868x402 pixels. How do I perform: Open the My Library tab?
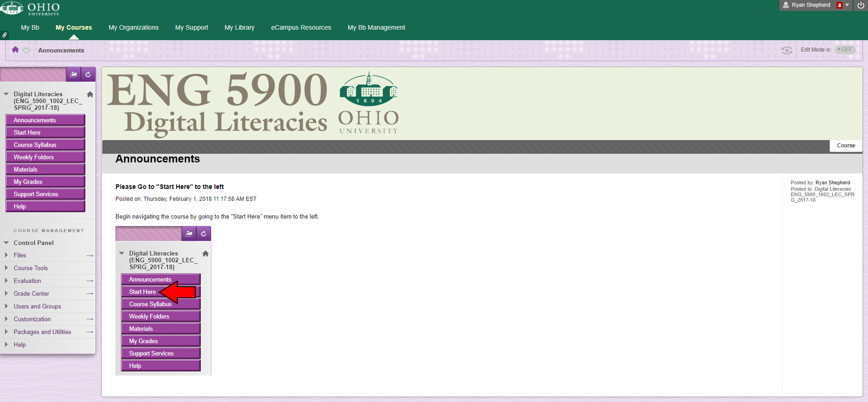[x=240, y=27]
